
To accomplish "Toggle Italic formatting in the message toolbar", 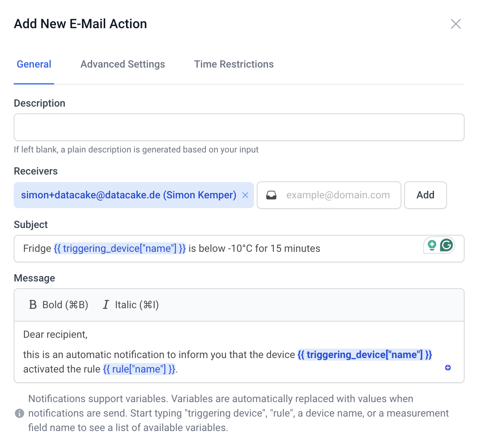I will (131, 305).
